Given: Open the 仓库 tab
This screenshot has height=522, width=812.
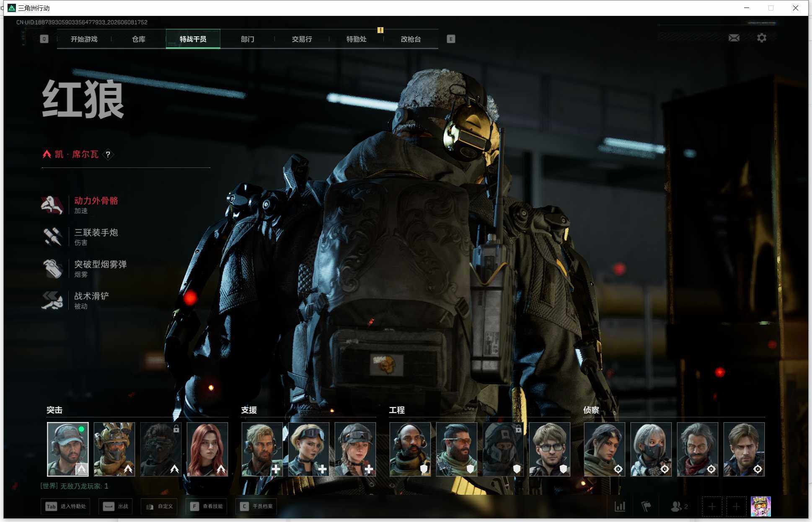Looking at the screenshot, I should (x=138, y=39).
